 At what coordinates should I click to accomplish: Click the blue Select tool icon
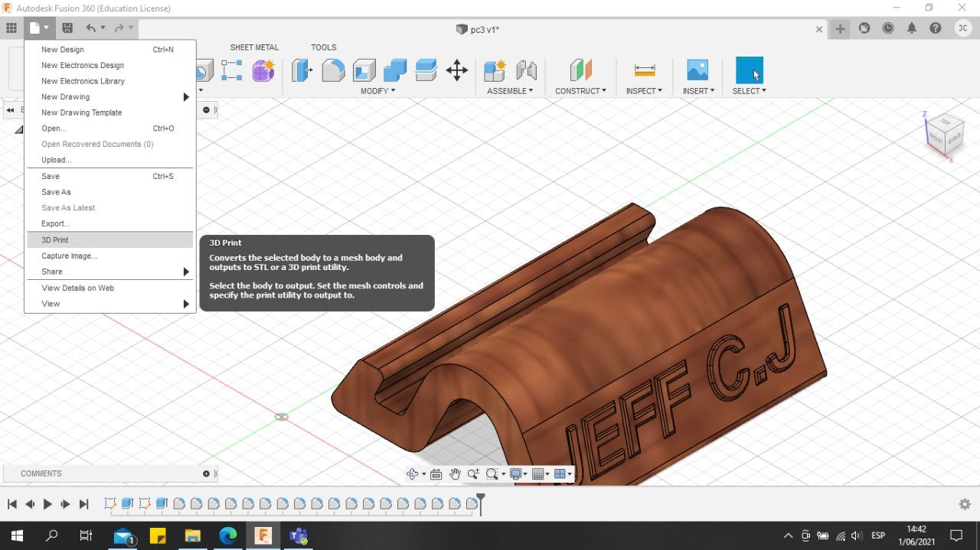tap(750, 70)
